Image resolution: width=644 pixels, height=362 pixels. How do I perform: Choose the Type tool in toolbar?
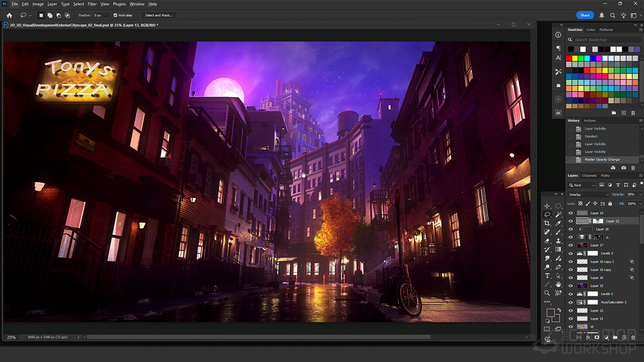pos(547,276)
